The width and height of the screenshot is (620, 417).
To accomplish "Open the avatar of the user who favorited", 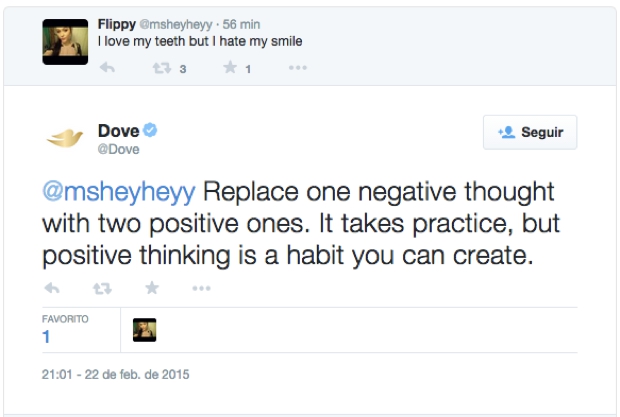I will pos(144,330).
